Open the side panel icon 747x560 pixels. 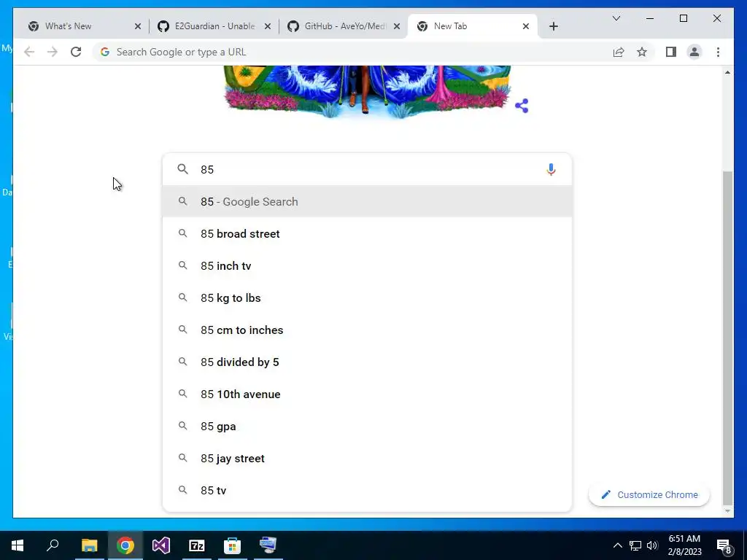671,52
